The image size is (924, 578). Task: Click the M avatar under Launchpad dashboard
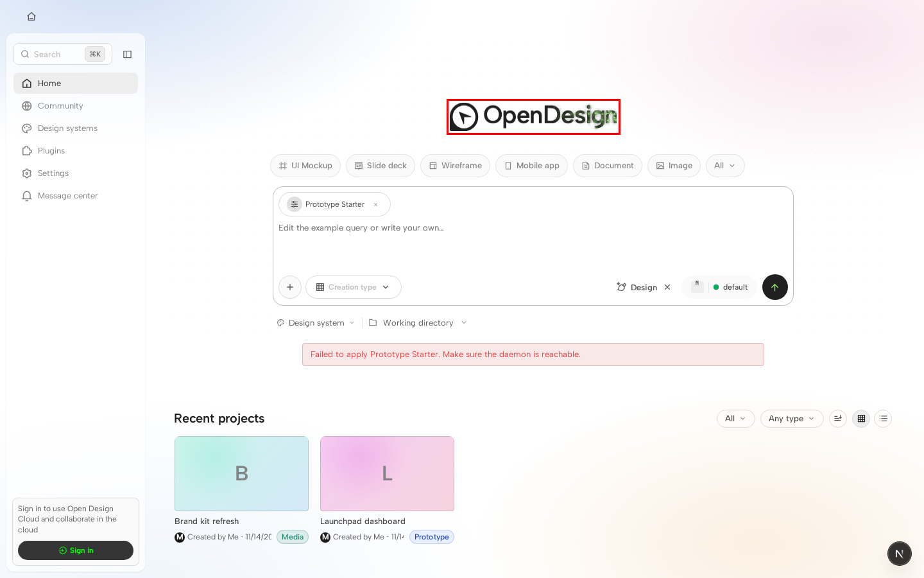click(325, 537)
